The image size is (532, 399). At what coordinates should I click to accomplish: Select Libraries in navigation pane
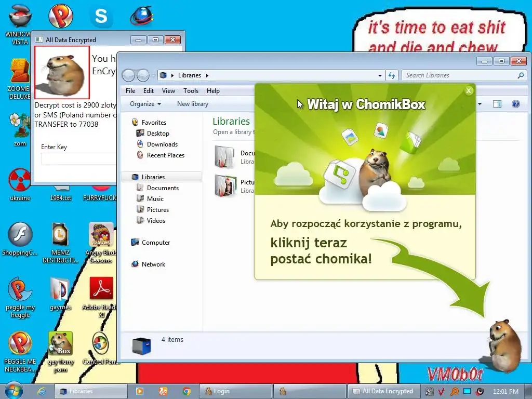(x=162, y=177)
